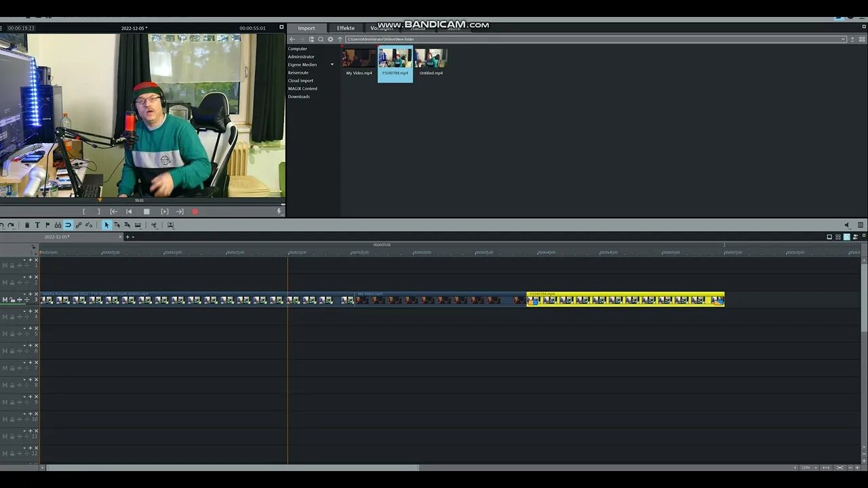Open media browser gear options
Viewport: 868px width, 488px height.
tap(330, 39)
